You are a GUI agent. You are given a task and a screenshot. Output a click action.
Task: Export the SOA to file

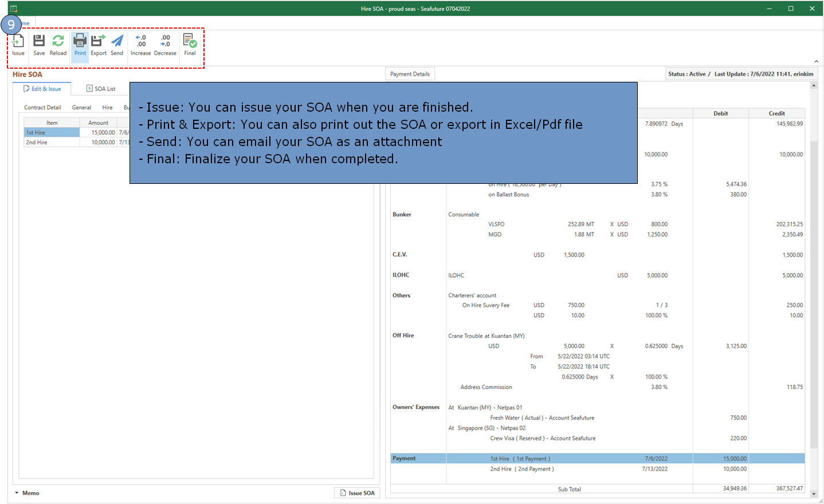tap(99, 45)
